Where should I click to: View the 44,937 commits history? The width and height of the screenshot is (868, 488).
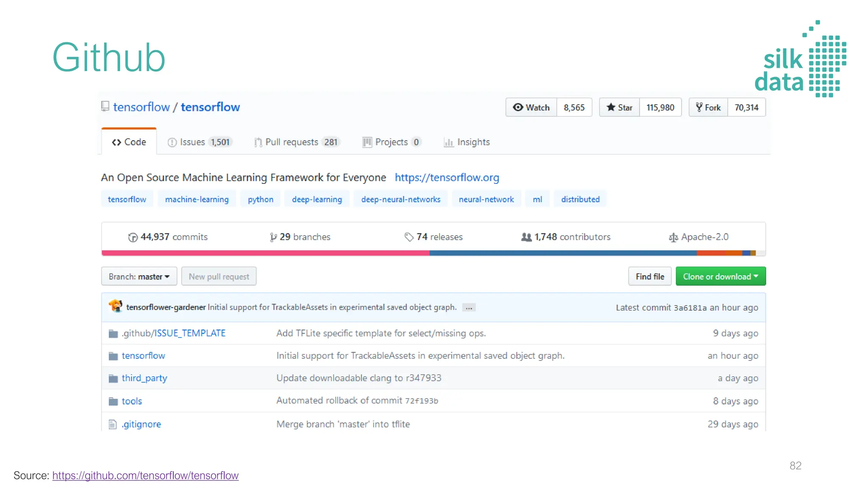tap(168, 237)
